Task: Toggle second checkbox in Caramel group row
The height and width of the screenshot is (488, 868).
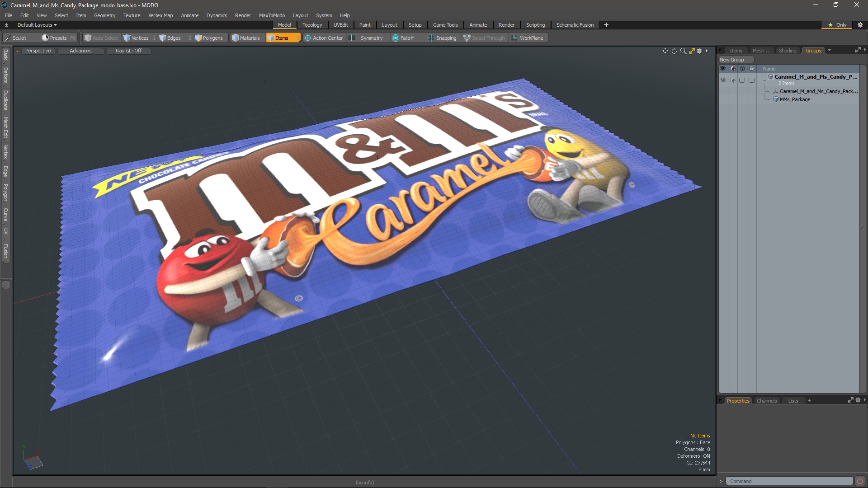Action: (x=752, y=80)
